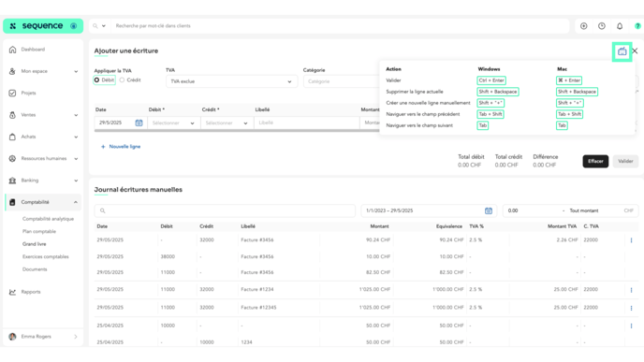Expand Ventes menu chevron
The image size is (644, 362).
tap(76, 115)
